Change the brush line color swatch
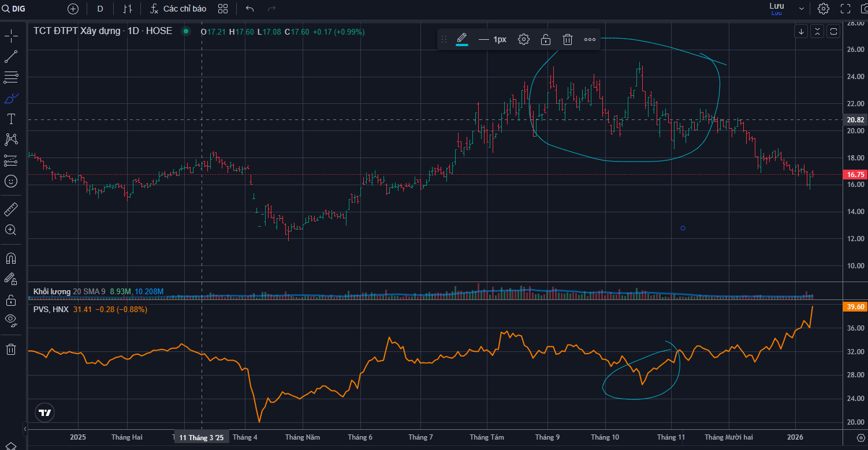The height and width of the screenshot is (450, 868). click(x=462, y=39)
